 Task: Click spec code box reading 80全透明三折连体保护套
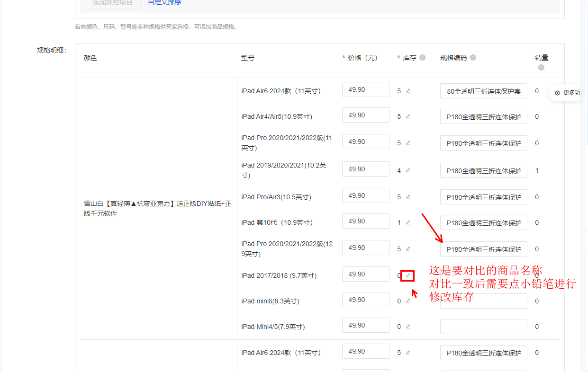point(484,91)
